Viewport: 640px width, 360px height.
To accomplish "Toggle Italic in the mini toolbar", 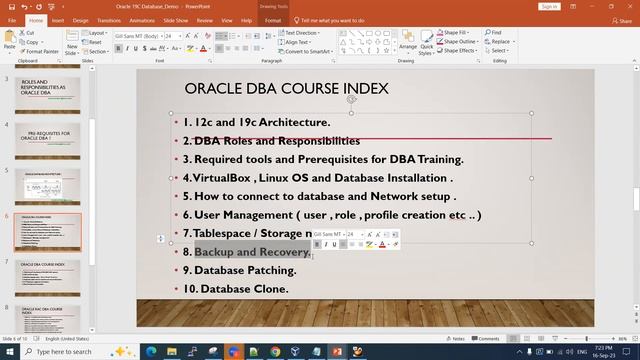I will tap(326, 244).
